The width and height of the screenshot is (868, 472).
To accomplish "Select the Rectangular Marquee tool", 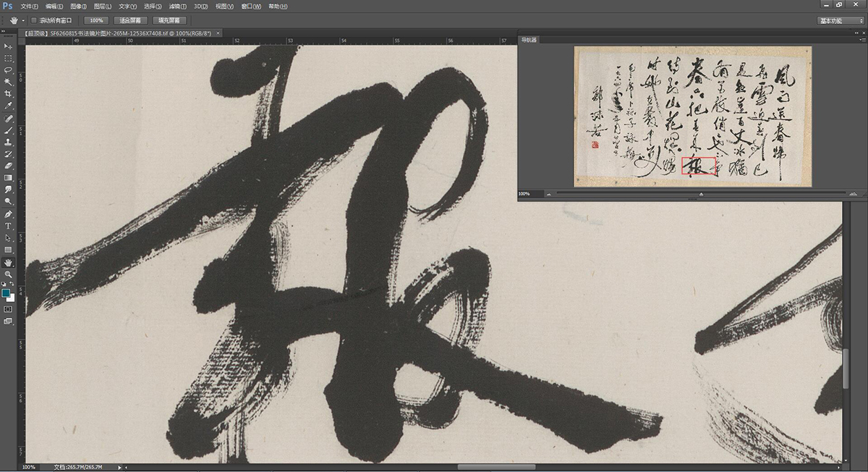I will (x=8, y=58).
